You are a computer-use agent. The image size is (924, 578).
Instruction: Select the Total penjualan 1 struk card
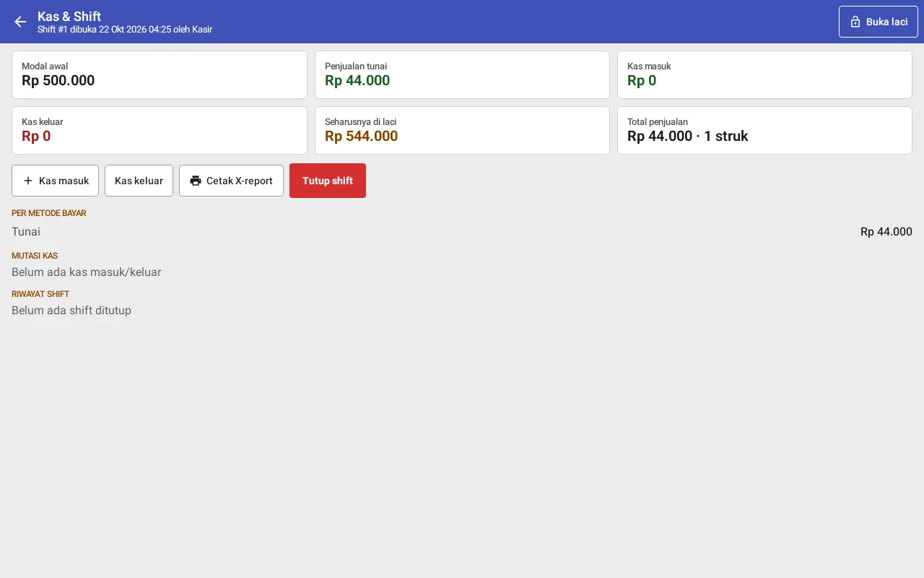[x=764, y=130]
